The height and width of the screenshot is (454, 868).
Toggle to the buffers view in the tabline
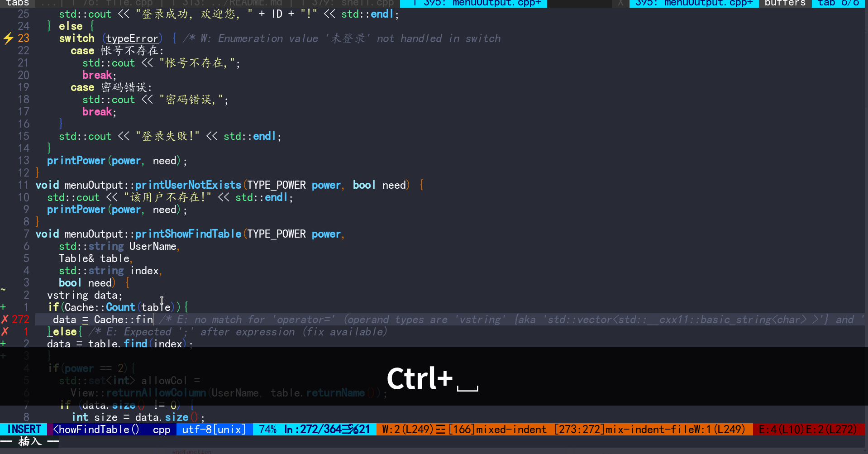point(784,4)
